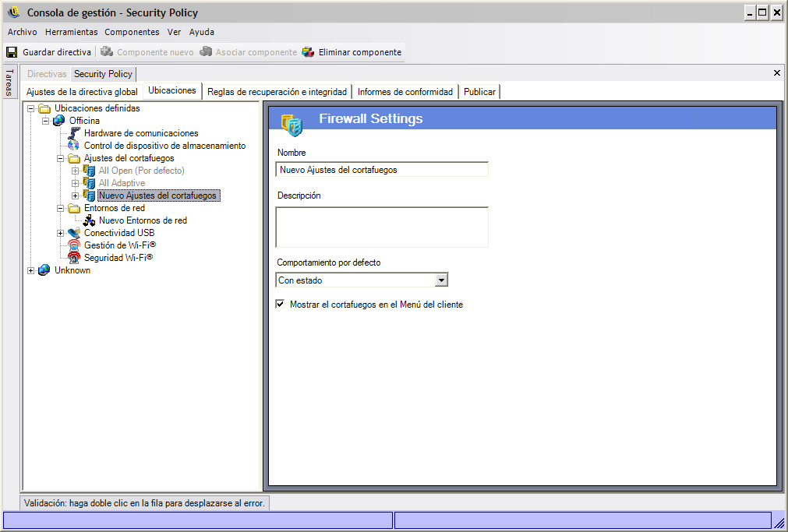Collapse the Officina tree node
This screenshot has height=532, width=788.
[46, 121]
